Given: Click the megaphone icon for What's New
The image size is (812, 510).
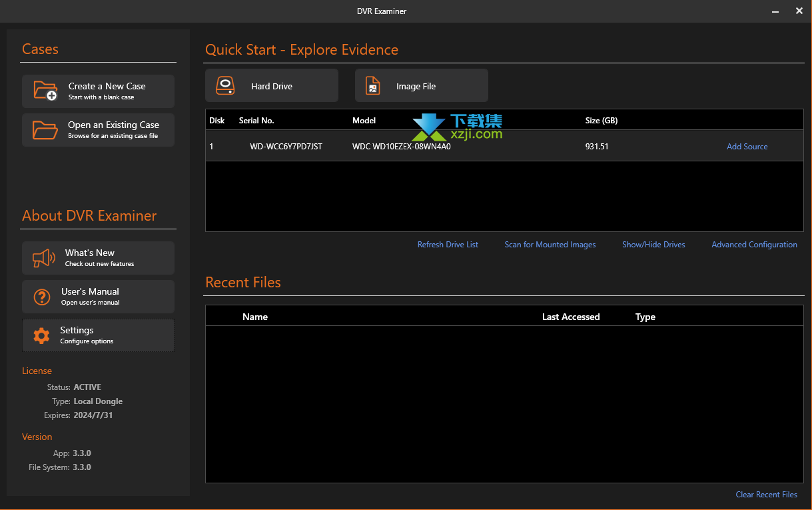Looking at the screenshot, I should click(44, 258).
